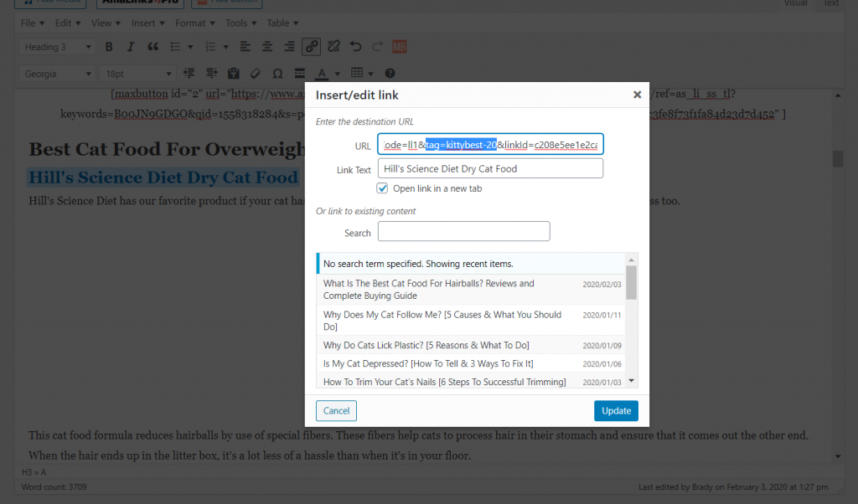Align text right
858x504 pixels.
[x=289, y=47]
